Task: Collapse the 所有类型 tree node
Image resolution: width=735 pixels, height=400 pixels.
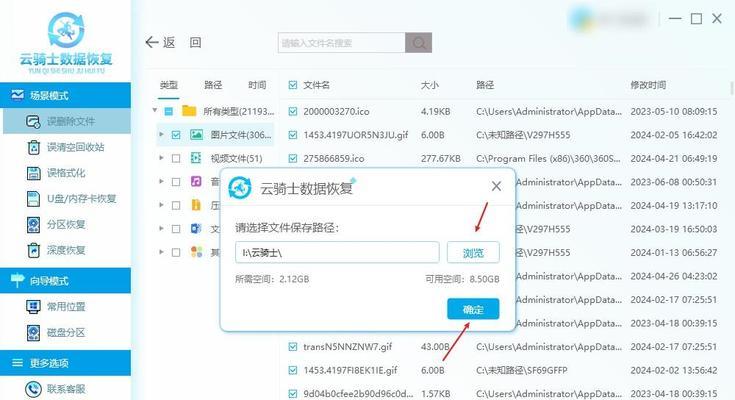Action: point(155,111)
